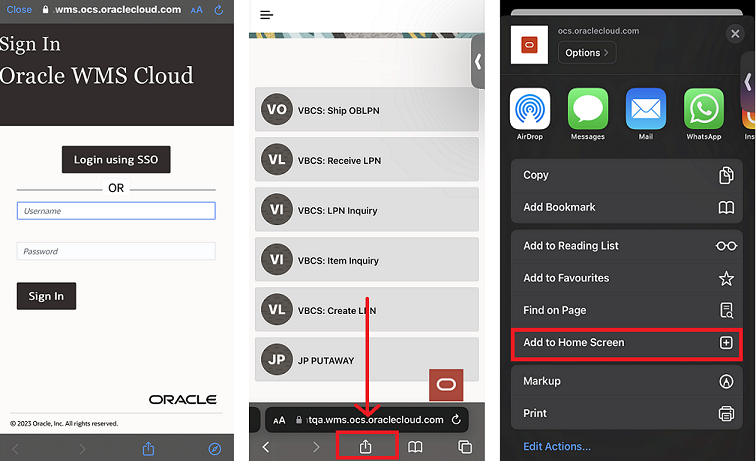This screenshot has width=756, height=461.
Task: Tap the AA reader icon in Safari address bar
Action: (279, 420)
